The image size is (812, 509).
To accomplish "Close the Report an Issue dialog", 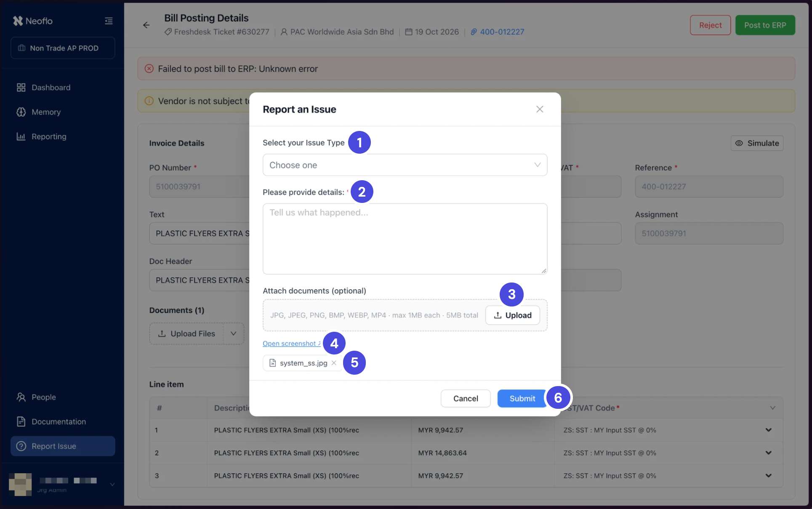I will [540, 109].
